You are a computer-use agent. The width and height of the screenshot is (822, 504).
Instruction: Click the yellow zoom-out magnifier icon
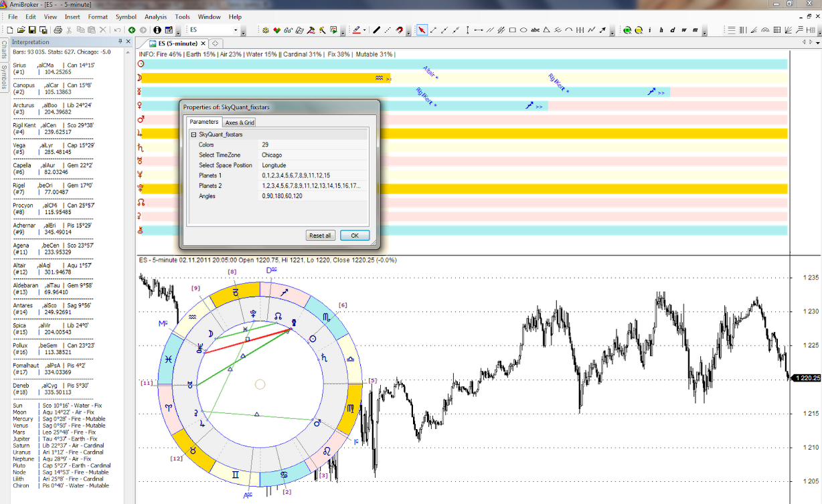pos(639,30)
